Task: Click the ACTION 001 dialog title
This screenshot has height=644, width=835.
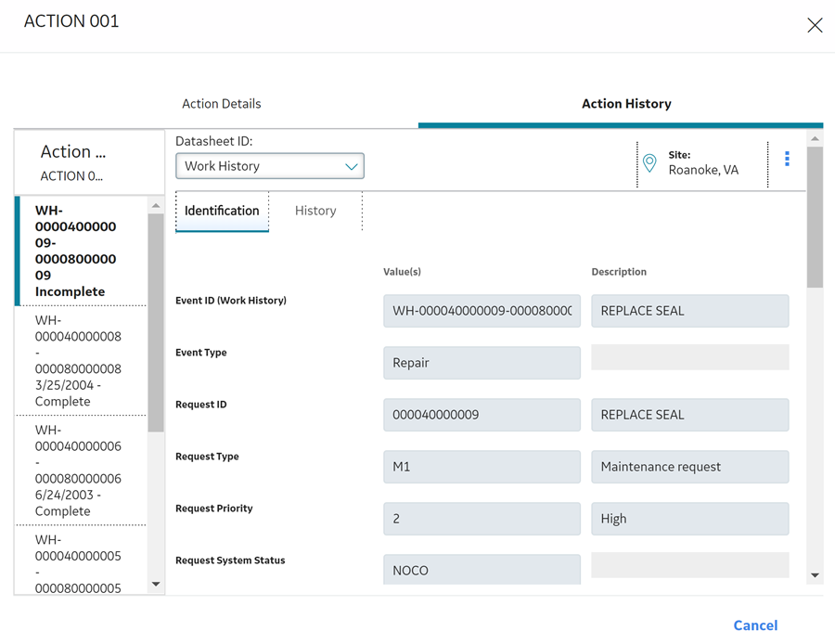Action: (x=71, y=21)
